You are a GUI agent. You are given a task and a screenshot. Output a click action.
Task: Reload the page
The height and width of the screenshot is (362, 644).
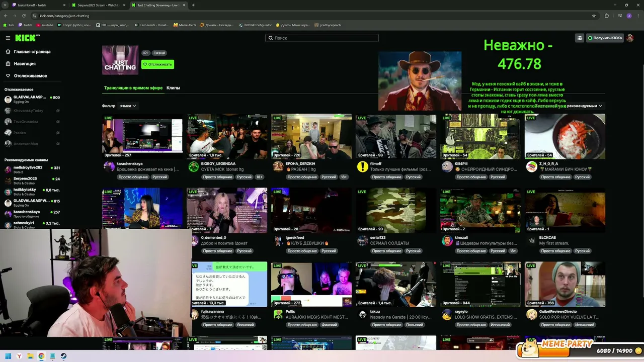pyautogui.click(x=24, y=16)
